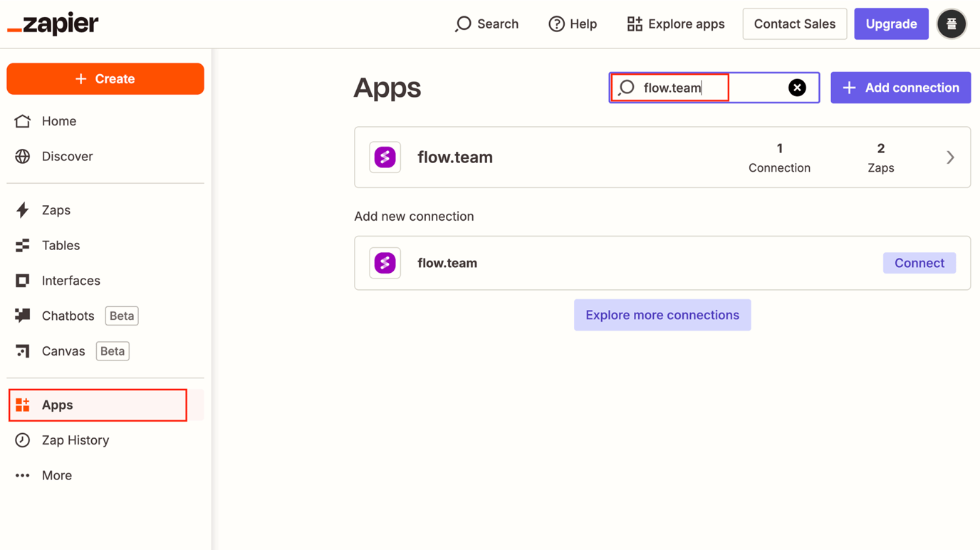The width and height of the screenshot is (980, 550).
Task: Click the Upgrade button
Action: coord(891,24)
